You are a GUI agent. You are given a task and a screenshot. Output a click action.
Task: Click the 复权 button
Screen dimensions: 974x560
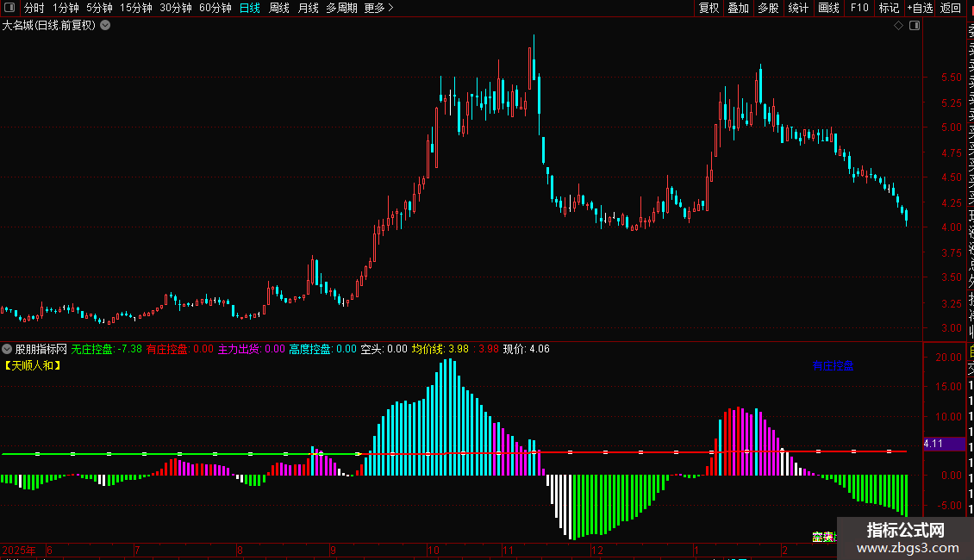[x=709, y=8]
